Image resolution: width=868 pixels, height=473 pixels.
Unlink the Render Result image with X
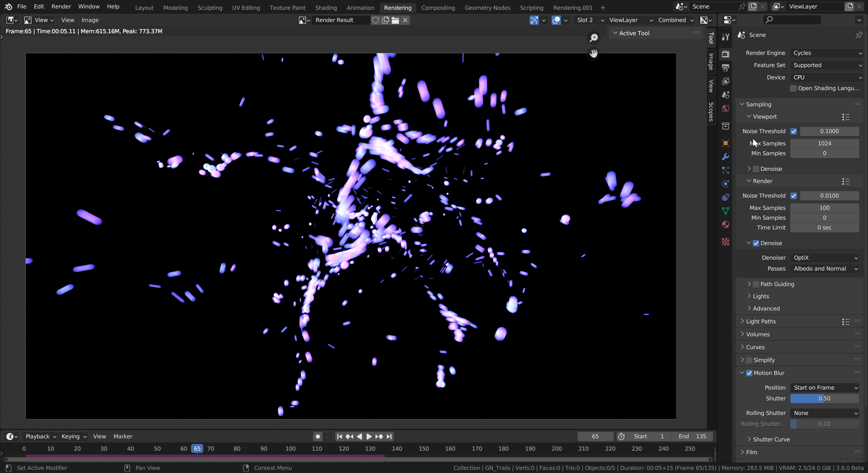coord(405,20)
